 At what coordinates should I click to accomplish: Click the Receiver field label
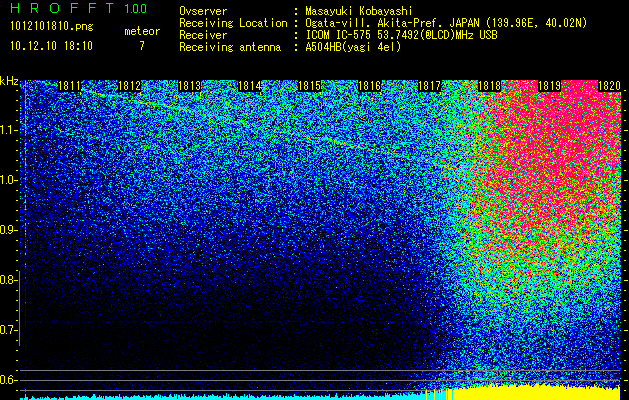pyautogui.click(x=203, y=35)
